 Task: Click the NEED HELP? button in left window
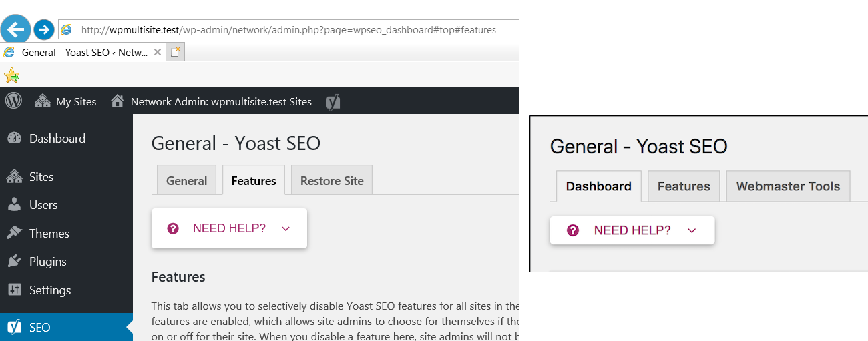click(229, 228)
